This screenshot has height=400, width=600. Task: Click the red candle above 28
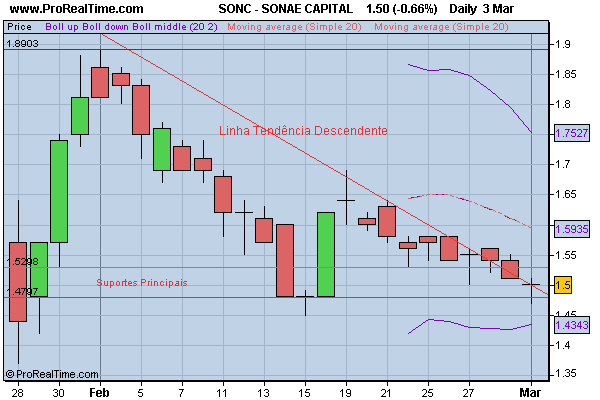click(x=18, y=282)
